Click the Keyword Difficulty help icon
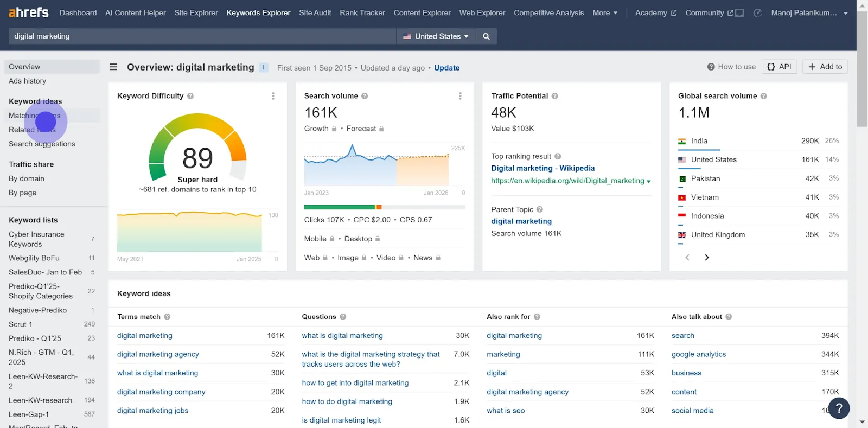 pos(190,96)
